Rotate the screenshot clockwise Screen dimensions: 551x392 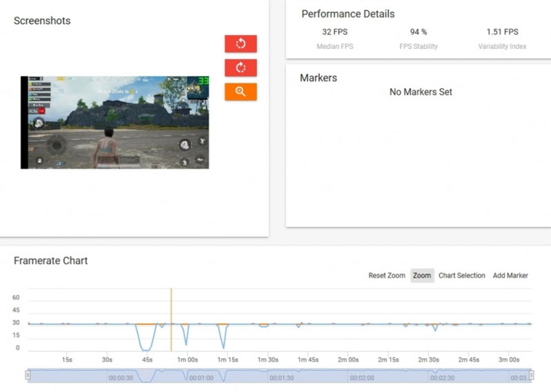[x=240, y=68]
